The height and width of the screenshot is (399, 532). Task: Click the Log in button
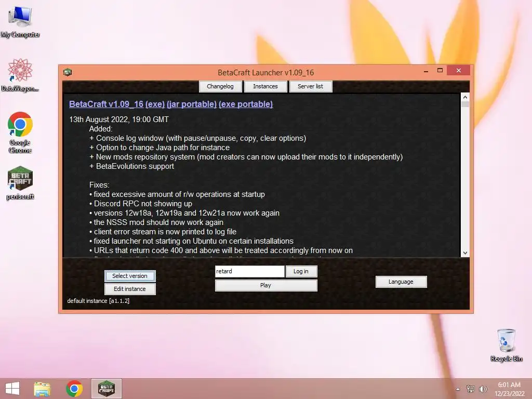tap(301, 271)
